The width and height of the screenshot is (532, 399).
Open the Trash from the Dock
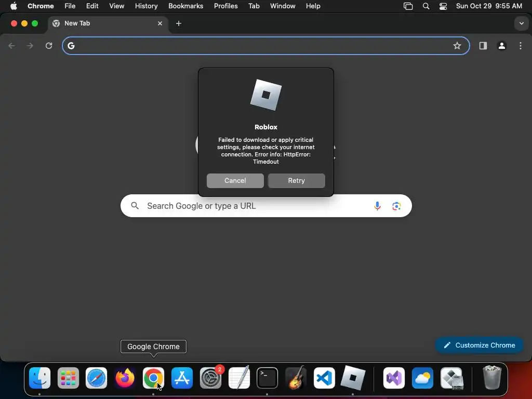click(492, 378)
